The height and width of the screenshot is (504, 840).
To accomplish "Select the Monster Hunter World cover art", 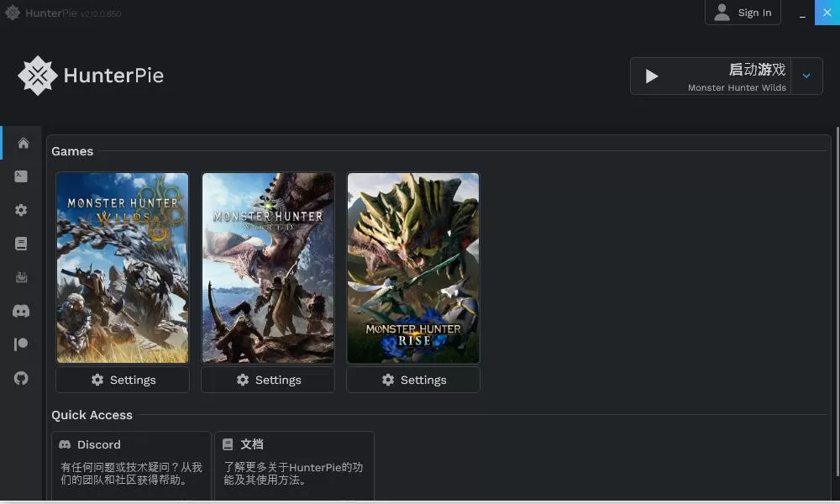I will [x=268, y=268].
